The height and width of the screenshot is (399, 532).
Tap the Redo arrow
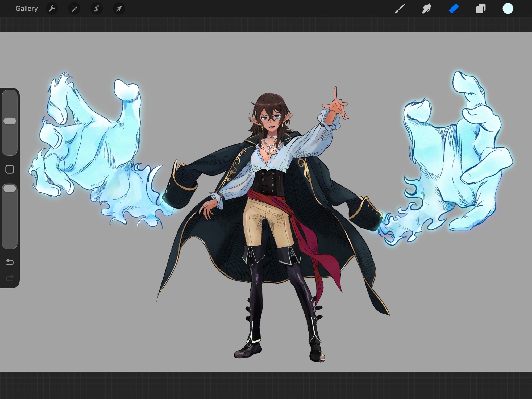10,279
